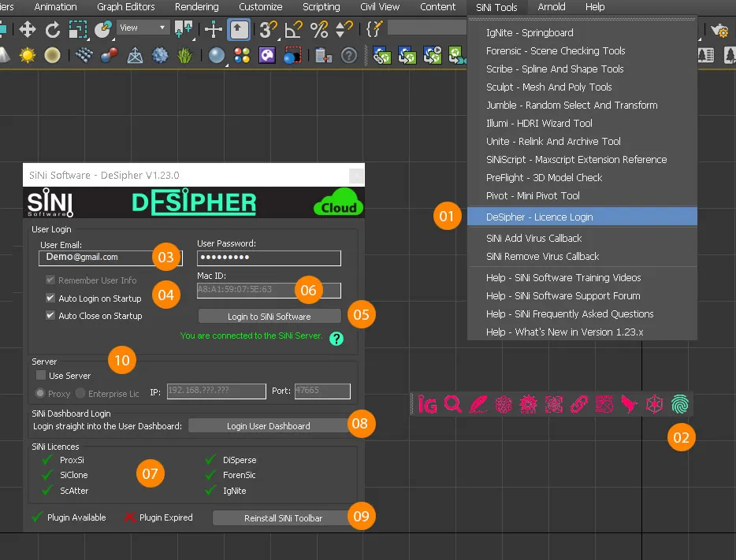The image size is (736, 560).
Task: Click the Mac ID field
Action: [269, 290]
